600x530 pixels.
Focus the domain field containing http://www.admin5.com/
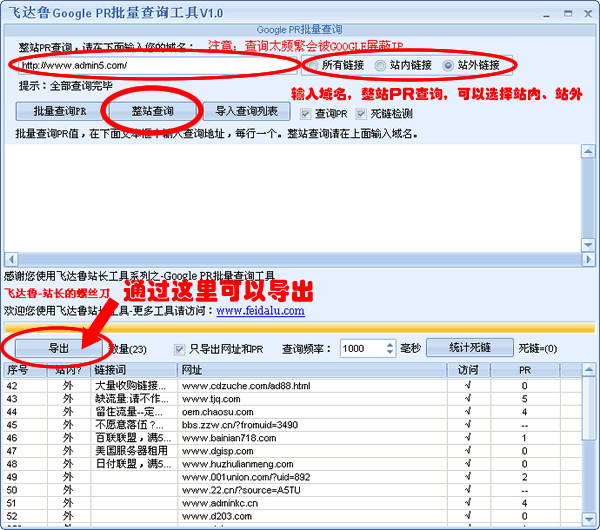[x=157, y=65]
